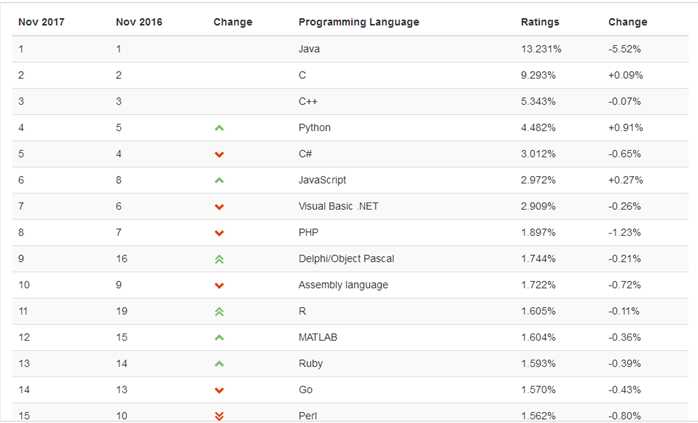Click red down arrow in Visual Basic .NET row

point(219,207)
